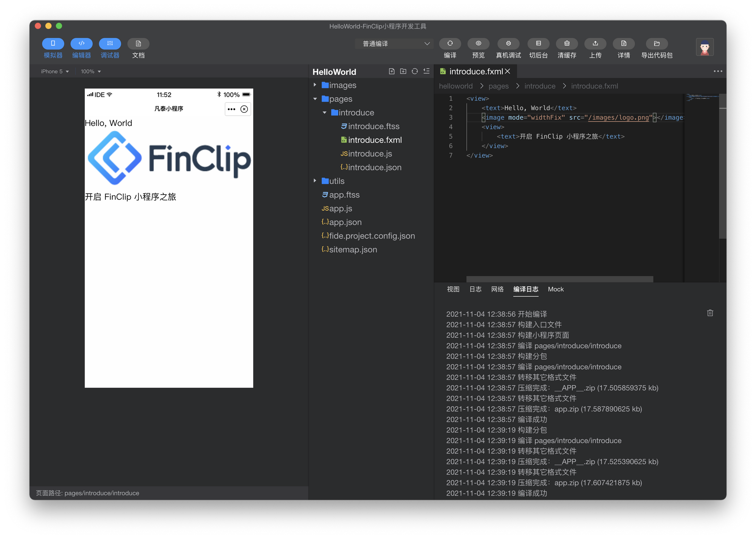This screenshot has width=756, height=539.
Task: Click the 开启 FinClip 小程序之旅 simulator text
Action: click(x=130, y=197)
